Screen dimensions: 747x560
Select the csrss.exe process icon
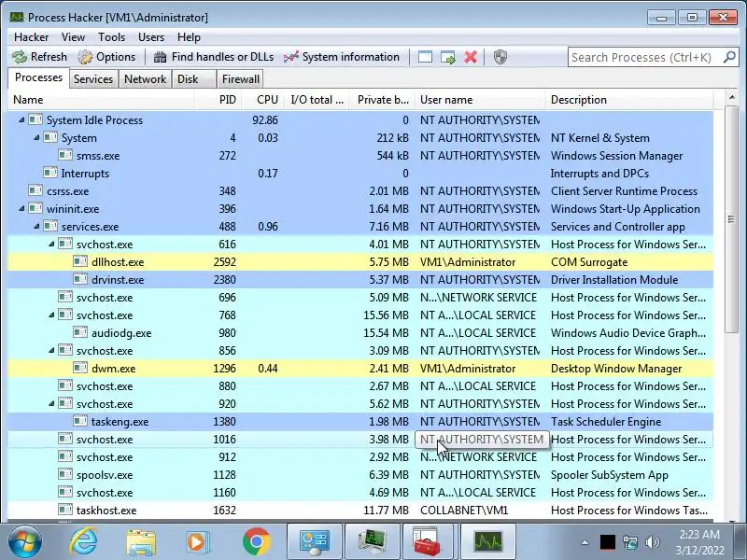tap(35, 191)
